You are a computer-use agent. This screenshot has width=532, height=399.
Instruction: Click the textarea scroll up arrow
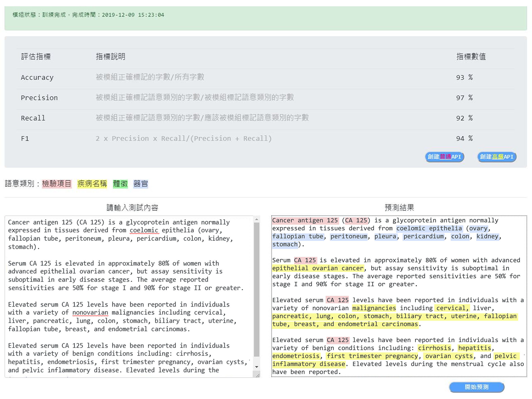[x=257, y=219]
